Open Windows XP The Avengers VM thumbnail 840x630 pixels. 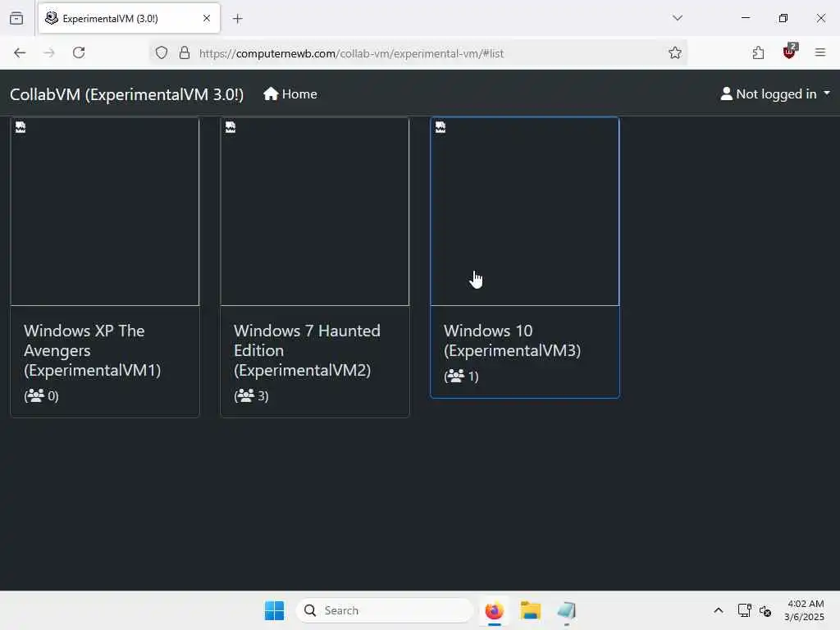(x=105, y=212)
